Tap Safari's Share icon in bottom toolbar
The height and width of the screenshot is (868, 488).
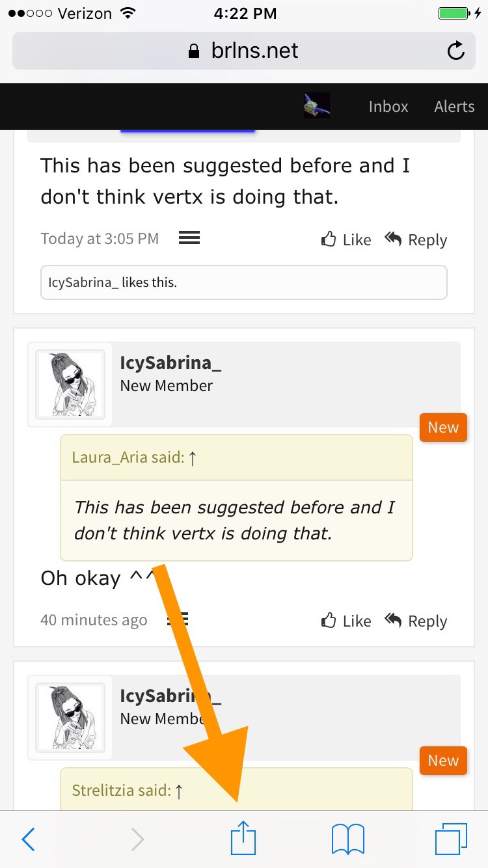(x=243, y=838)
